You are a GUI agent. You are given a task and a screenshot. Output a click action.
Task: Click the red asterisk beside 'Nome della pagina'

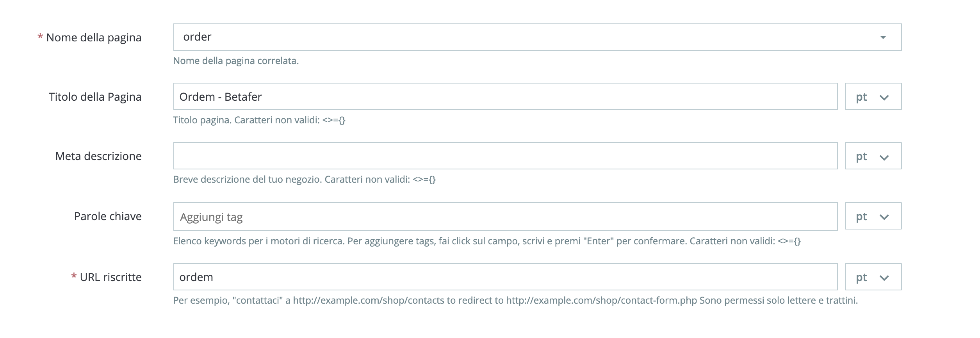click(39, 36)
